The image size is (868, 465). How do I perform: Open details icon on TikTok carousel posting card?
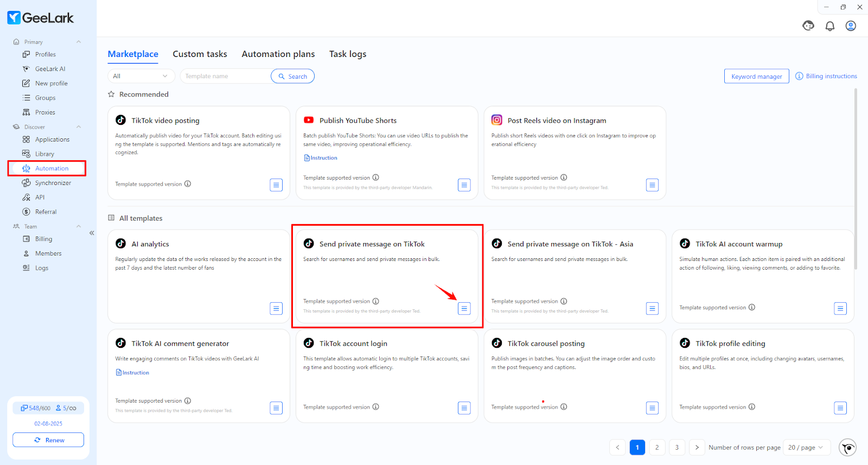(653, 408)
